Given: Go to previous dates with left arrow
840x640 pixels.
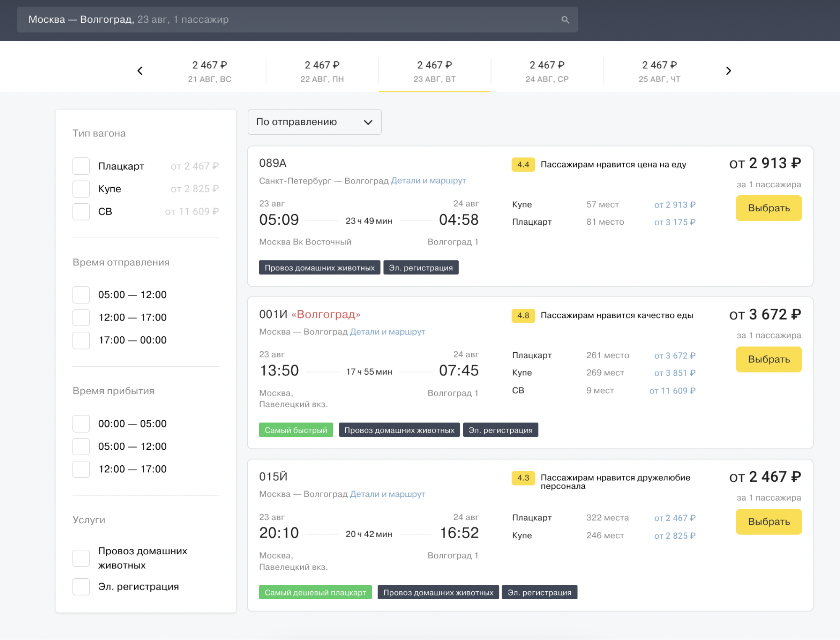Looking at the screenshot, I should (140, 71).
